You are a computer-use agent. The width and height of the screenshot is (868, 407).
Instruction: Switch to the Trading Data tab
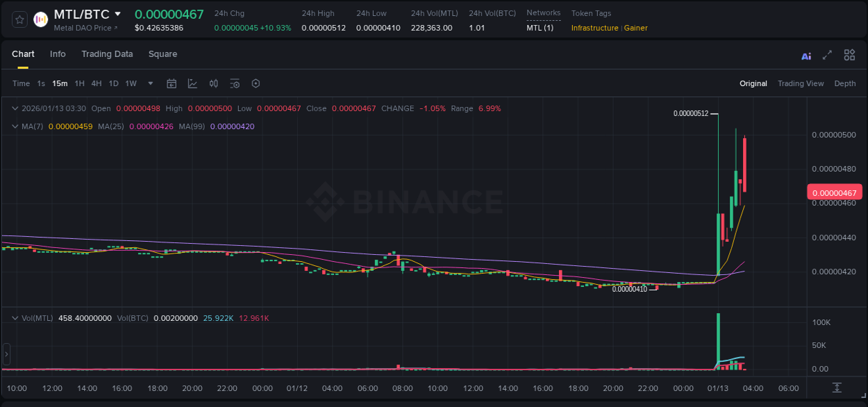click(x=107, y=53)
